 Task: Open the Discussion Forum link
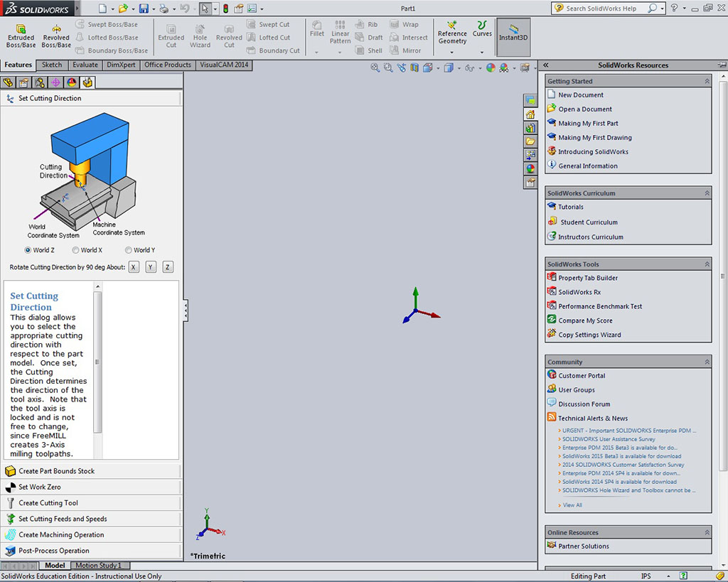[584, 404]
